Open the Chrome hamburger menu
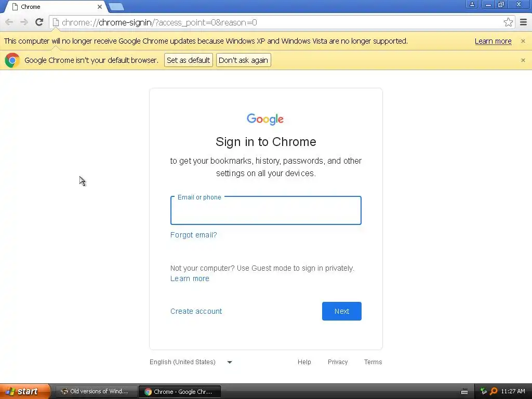The width and height of the screenshot is (532, 399). [x=524, y=22]
